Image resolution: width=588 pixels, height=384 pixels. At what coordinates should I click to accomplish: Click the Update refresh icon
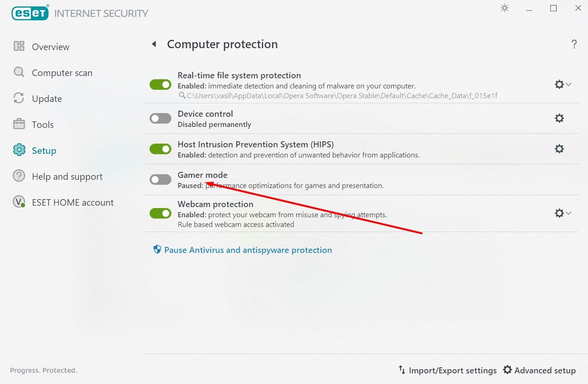click(x=19, y=98)
